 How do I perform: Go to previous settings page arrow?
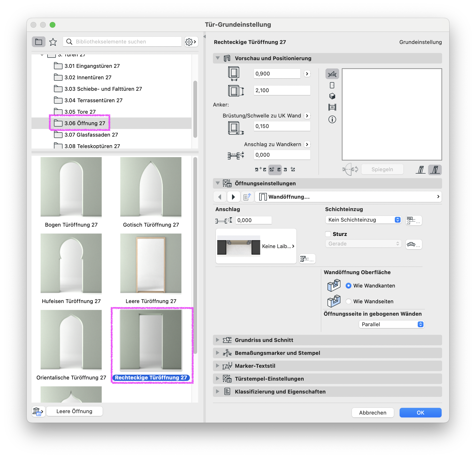(220, 197)
